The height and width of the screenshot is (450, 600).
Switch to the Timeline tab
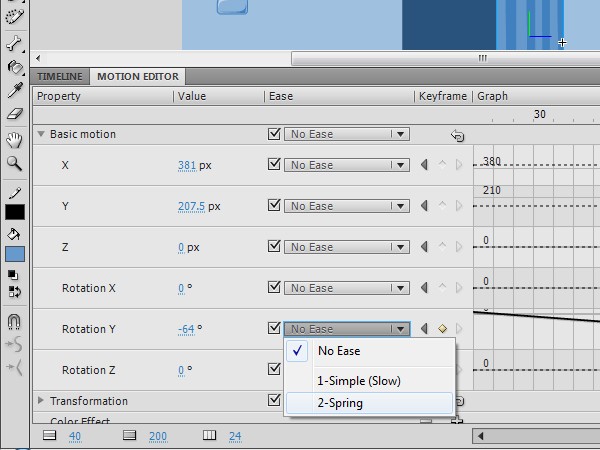coord(60,76)
